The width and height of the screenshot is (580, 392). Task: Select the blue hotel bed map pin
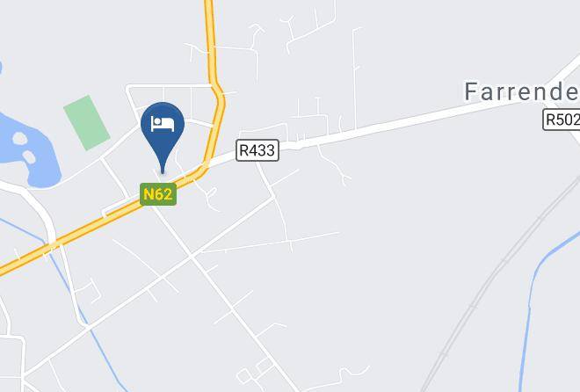tap(163, 137)
